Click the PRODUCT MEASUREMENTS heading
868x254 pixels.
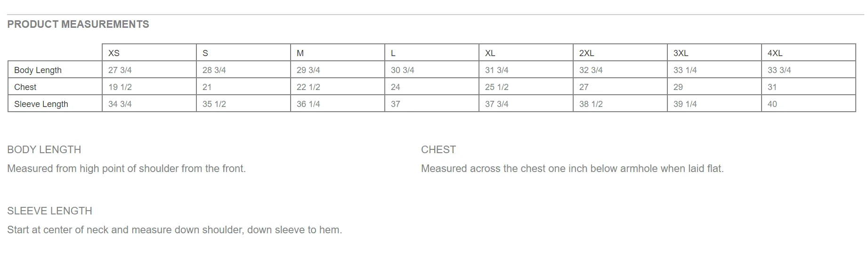[x=78, y=24]
